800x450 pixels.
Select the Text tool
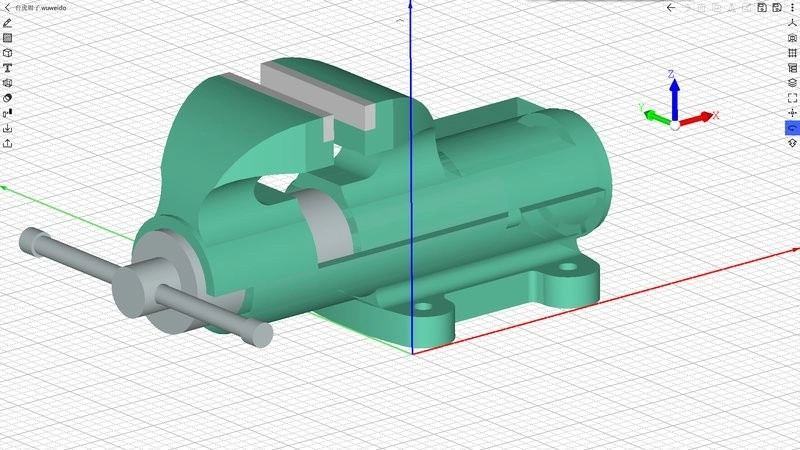pos(8,68)
